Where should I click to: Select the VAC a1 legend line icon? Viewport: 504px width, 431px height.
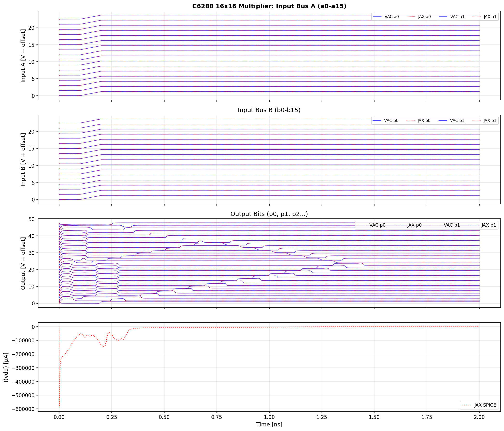click(443, 16)
